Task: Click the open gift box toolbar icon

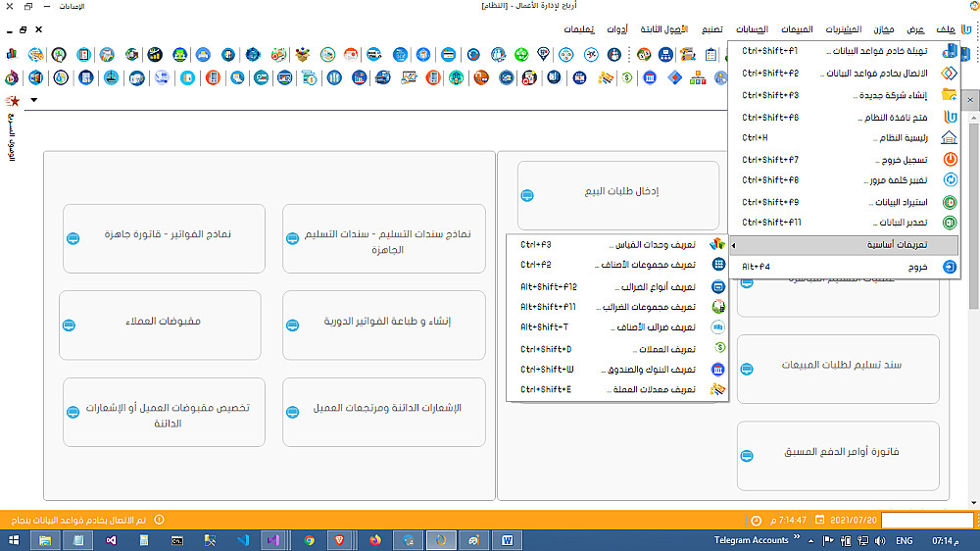Action: (x=303, y=54)
